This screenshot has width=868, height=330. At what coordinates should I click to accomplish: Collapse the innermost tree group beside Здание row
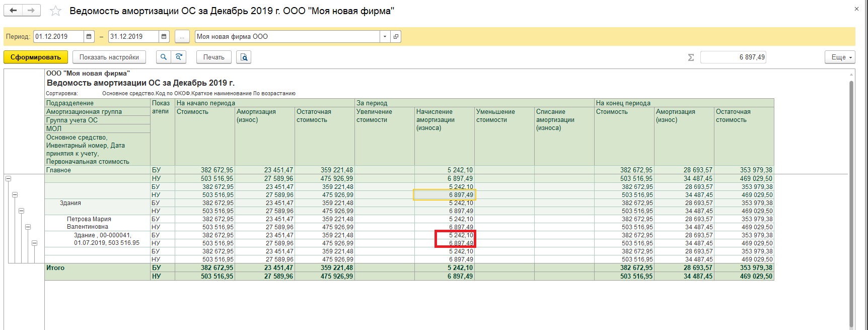34,243
